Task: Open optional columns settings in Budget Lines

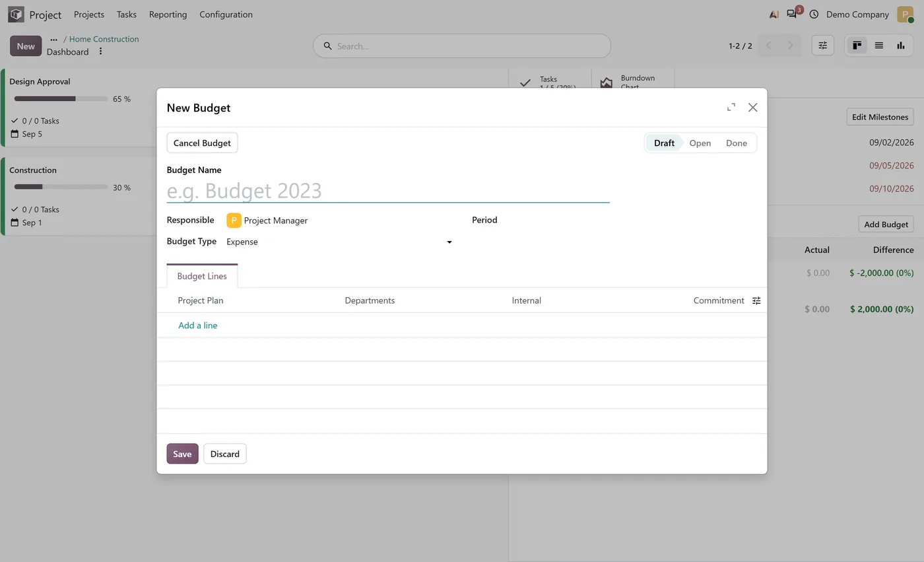Action: (756, 300)
